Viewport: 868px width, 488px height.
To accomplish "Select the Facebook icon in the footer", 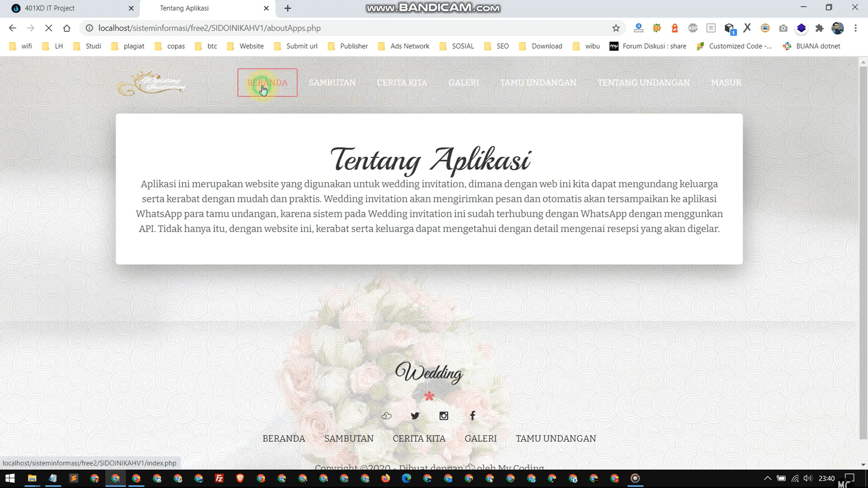I will pos(472,415).
